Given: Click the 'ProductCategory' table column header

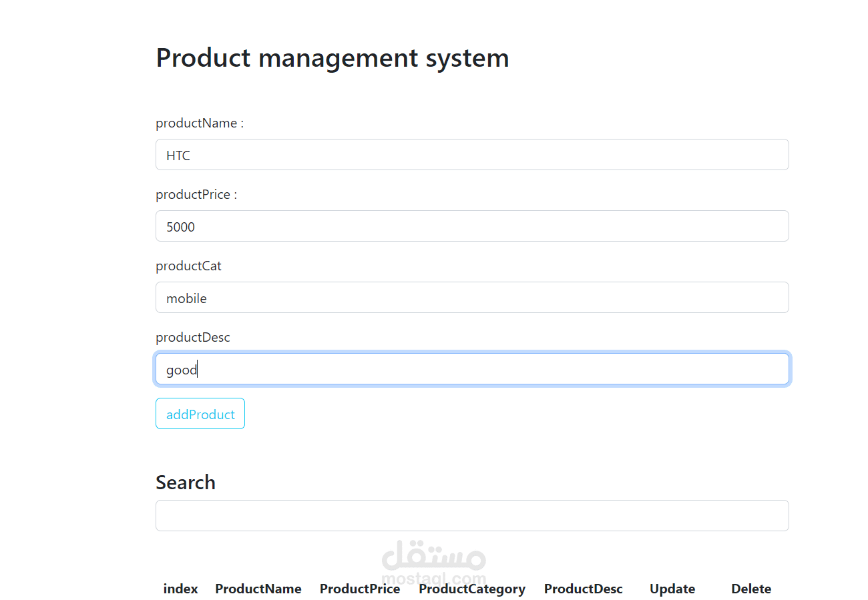Looking at the screenshot, I should pos(472,589).
